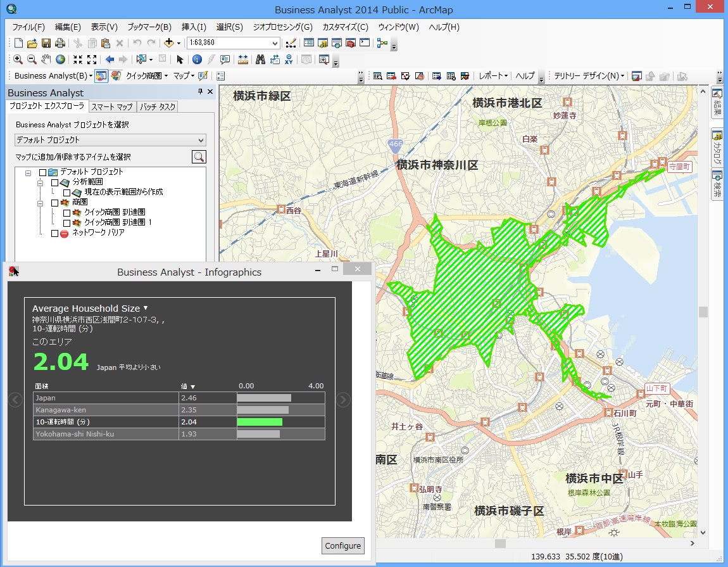Open the レポート toolbar button

pos(493,76)
